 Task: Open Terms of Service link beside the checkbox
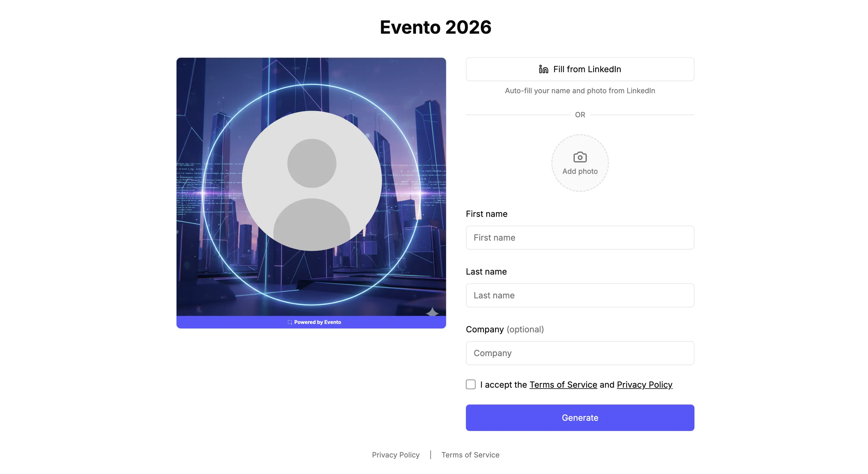563,384
